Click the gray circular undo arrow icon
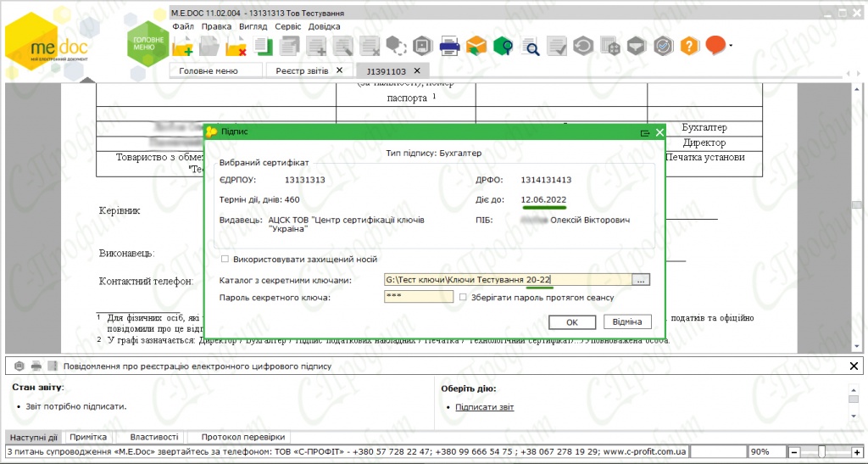This screenshot has height=464, width=868. pos(583,46)
